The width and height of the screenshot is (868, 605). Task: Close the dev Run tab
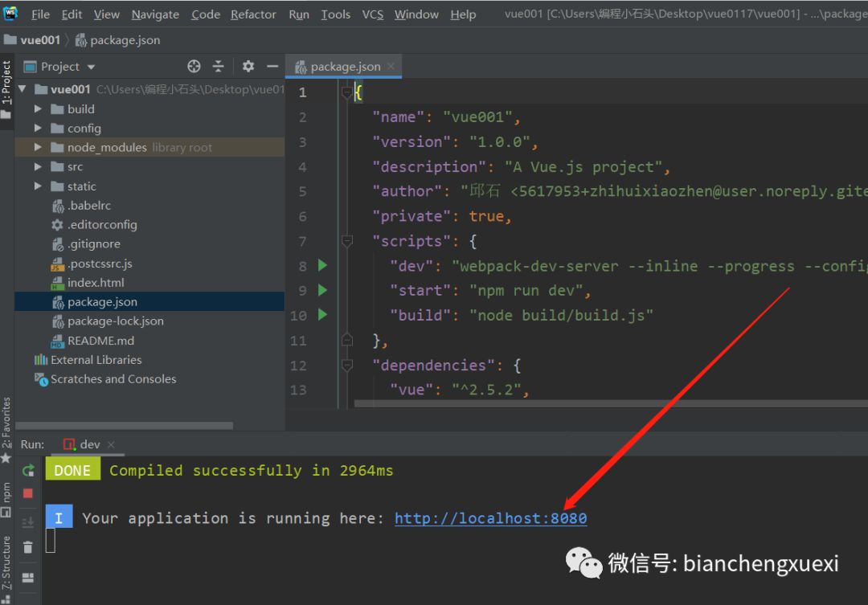[111, 444]
